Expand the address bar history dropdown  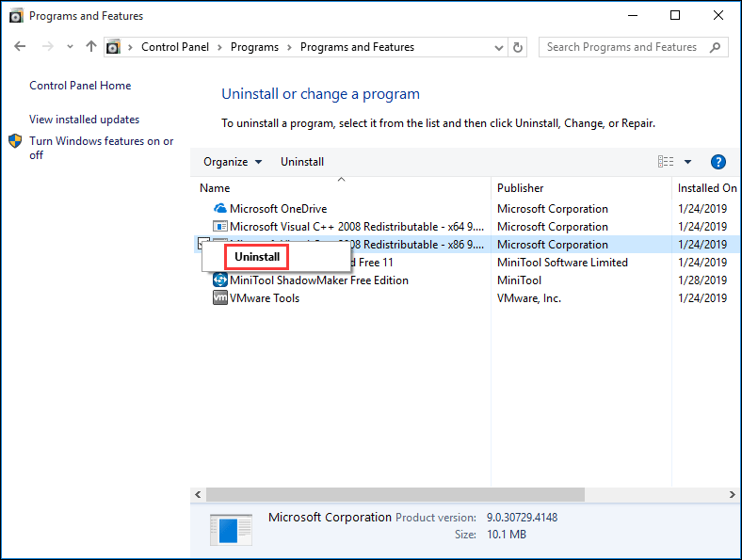click(x=498, y=47)
